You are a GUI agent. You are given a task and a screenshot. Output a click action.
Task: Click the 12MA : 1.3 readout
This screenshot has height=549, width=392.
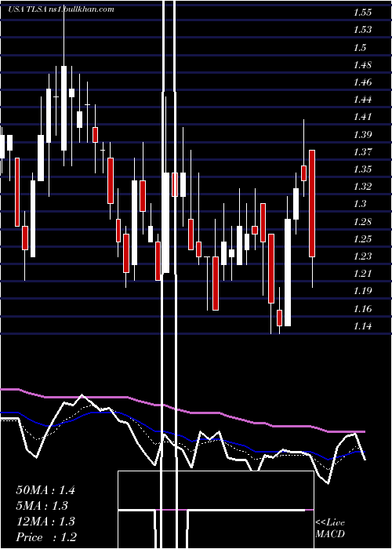pyautogui.click(x=45, y=522)
